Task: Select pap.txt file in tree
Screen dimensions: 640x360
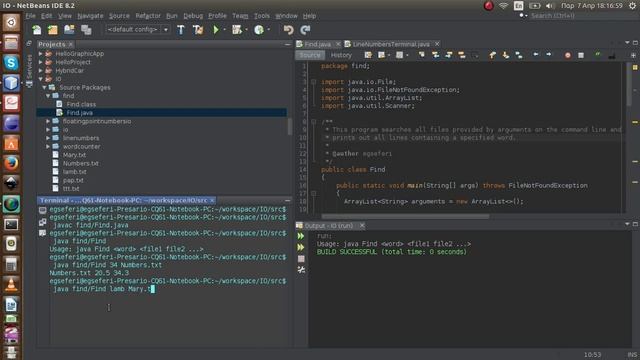Action: 73,180
